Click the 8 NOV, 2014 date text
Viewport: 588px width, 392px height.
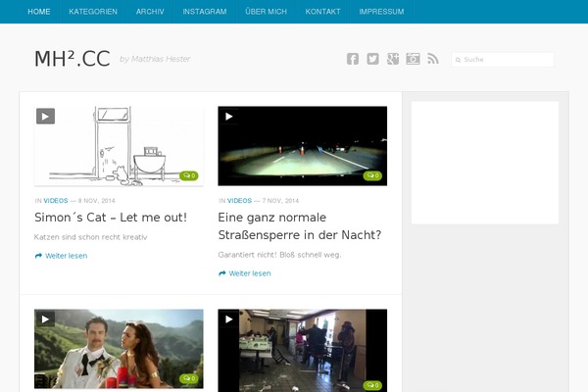point(96,201)
